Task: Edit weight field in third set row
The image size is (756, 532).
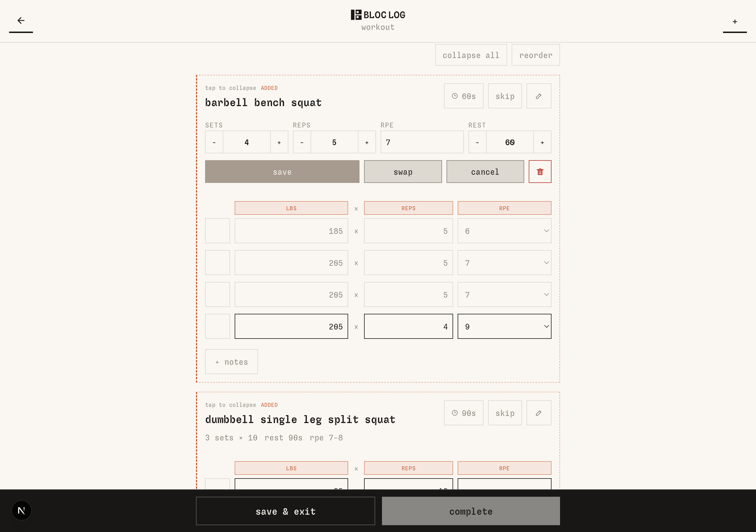Action: (291, 294)
